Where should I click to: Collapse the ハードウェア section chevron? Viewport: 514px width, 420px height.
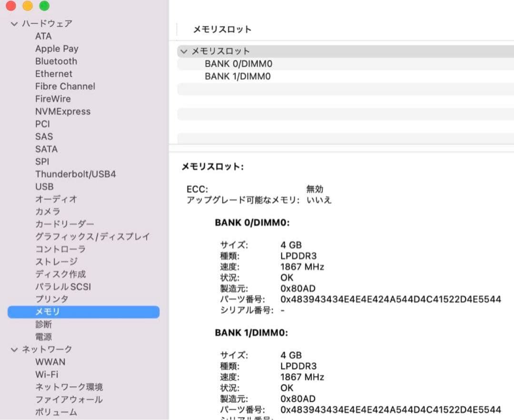click(x=14, y=24)
